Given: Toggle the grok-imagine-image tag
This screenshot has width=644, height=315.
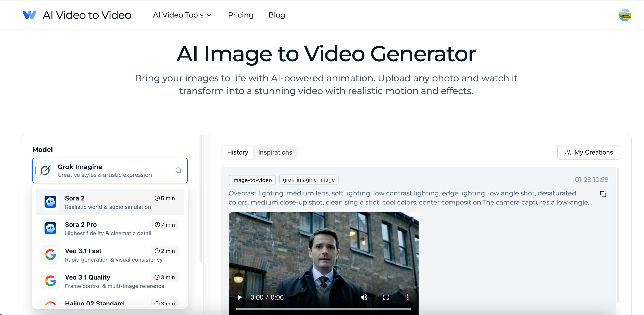Looking at the screenshot, I should (x=309, y=180).
